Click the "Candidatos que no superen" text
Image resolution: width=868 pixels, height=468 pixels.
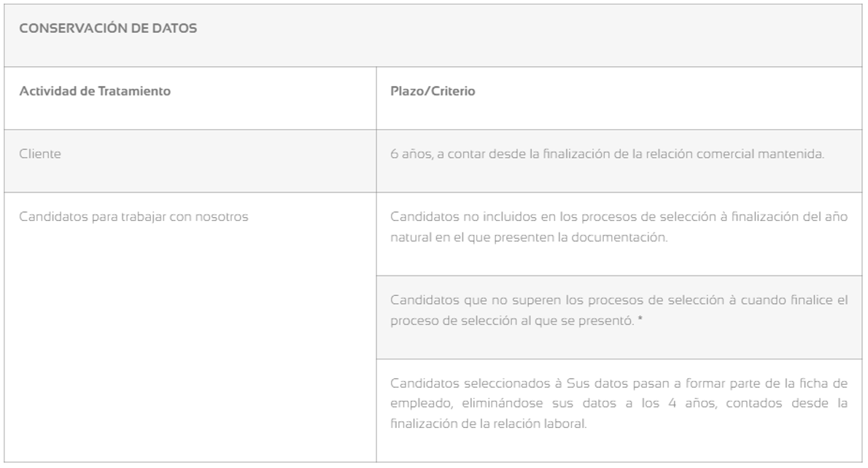pyautogui.click(x=457, y=300)
